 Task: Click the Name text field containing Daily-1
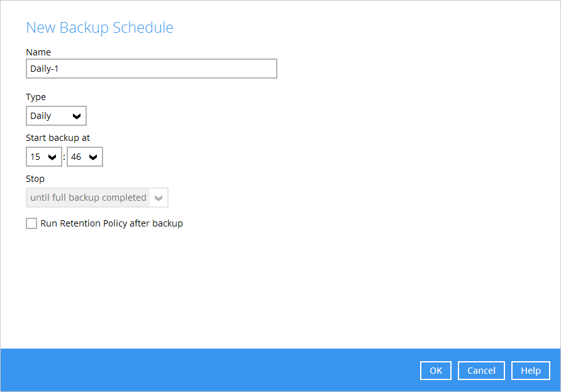point(152,69)
